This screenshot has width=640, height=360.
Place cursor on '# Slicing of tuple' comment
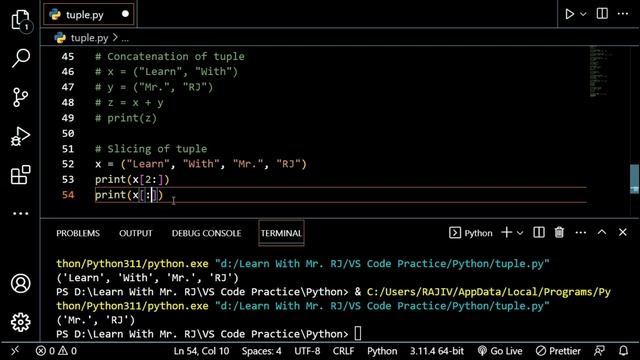pyautogui.click(x=151, y=149)
